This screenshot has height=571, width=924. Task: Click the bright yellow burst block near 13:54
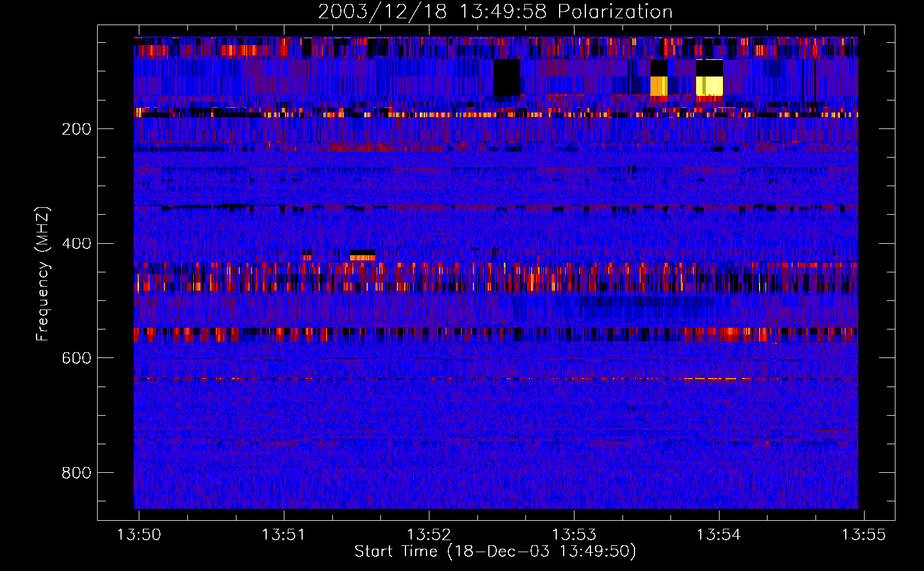coord(709,86)
